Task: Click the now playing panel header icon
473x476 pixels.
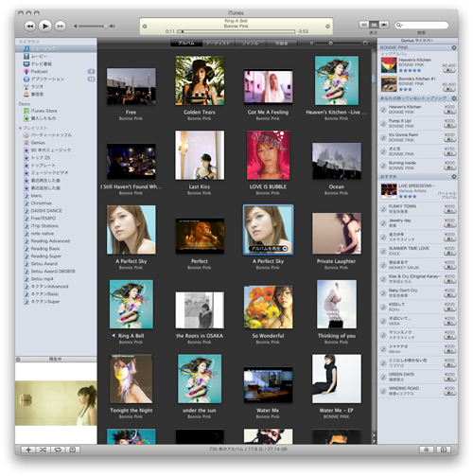Action: 18,360
